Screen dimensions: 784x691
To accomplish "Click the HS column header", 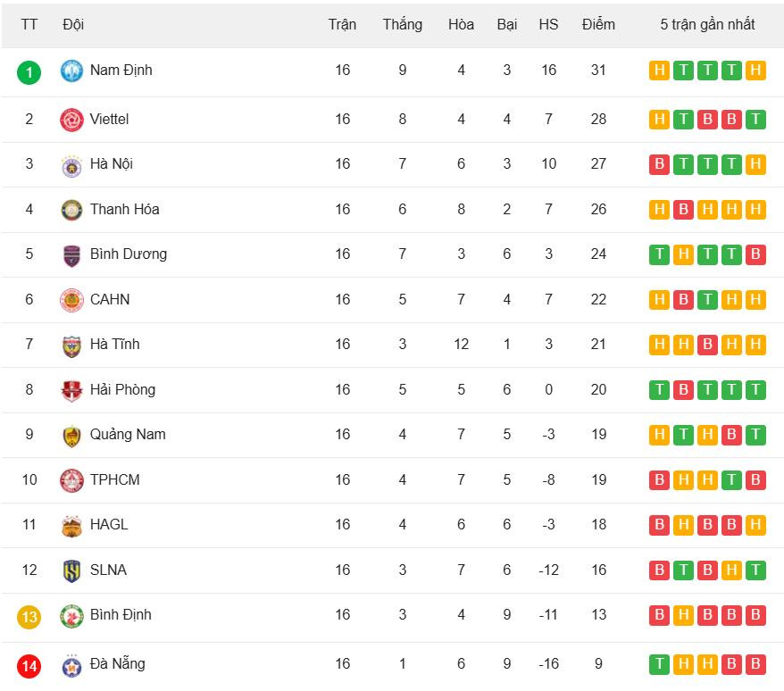I will pos(548,24).
